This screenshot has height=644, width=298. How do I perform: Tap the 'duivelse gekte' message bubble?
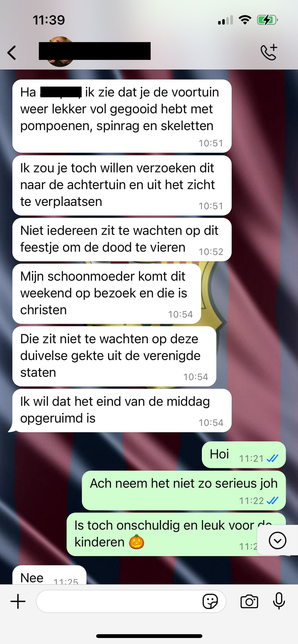pyautogui.click(x=114, y=356)
